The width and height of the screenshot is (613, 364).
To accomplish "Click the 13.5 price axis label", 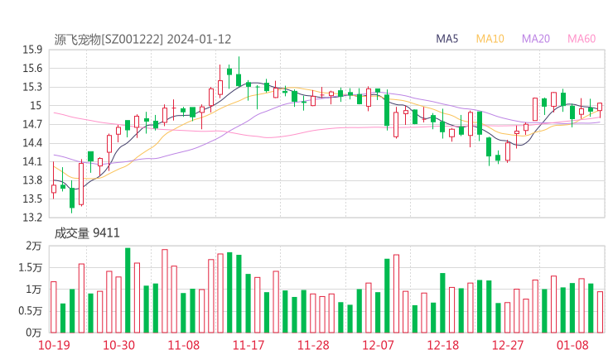I will tap(32, 199).
